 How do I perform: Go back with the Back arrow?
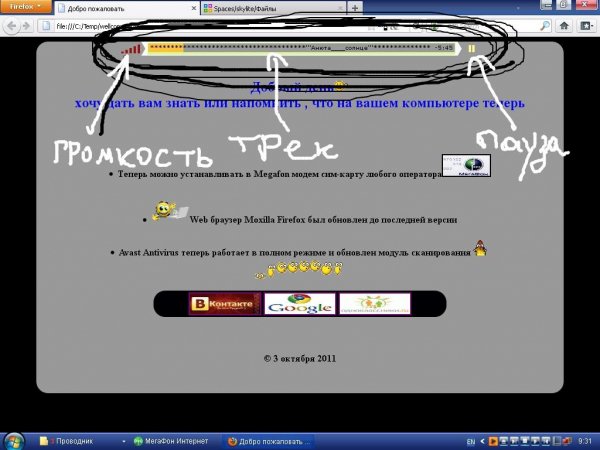click(x=11, y=26)
